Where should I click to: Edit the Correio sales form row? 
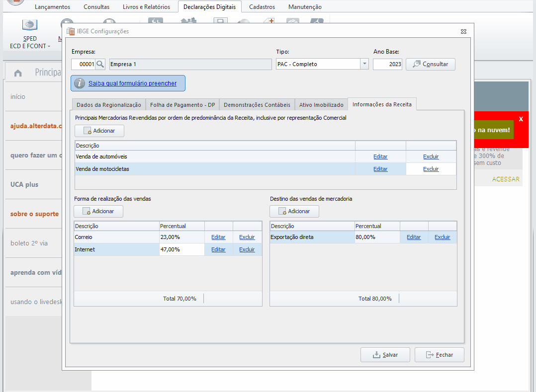tap(218, 237)
